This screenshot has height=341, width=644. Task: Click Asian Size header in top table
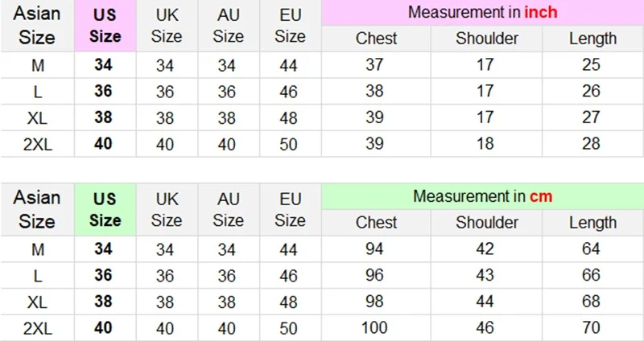(38, 26)
